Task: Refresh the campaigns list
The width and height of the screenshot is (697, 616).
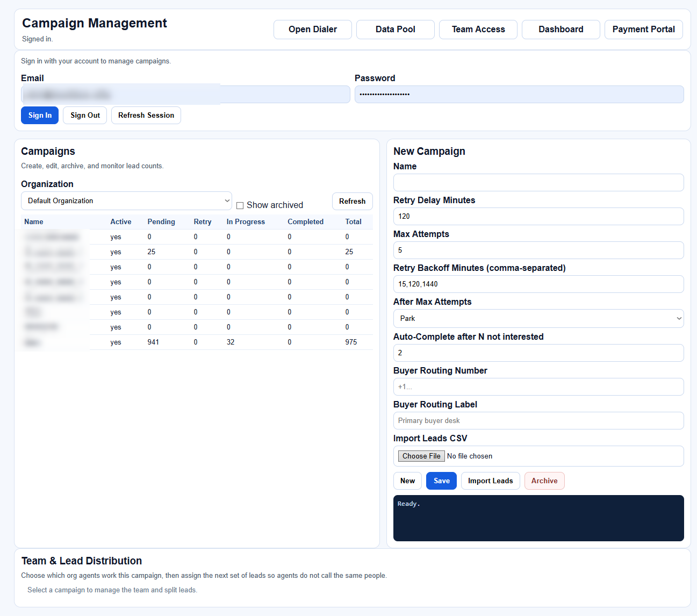Action: pos(352,201)
